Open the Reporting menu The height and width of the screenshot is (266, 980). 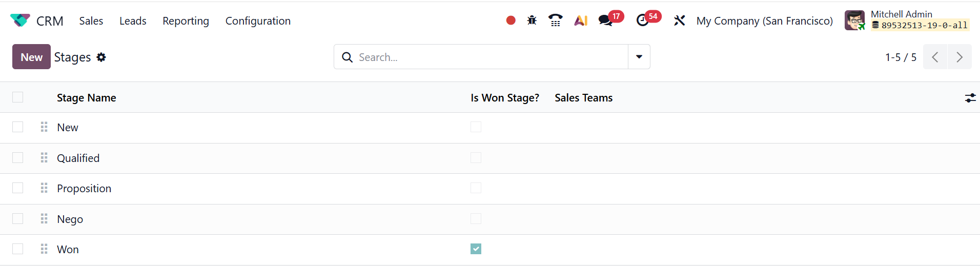186,21
